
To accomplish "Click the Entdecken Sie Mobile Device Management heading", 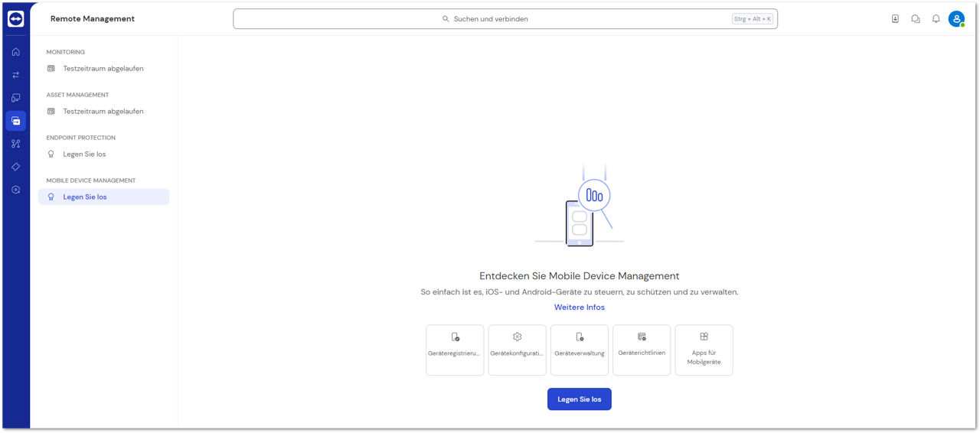I will 580,276.
